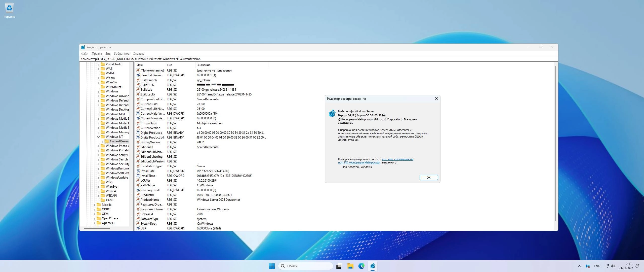Select the RegisteredOwner value row
The image size is (644, 272).
coord(201,209)
